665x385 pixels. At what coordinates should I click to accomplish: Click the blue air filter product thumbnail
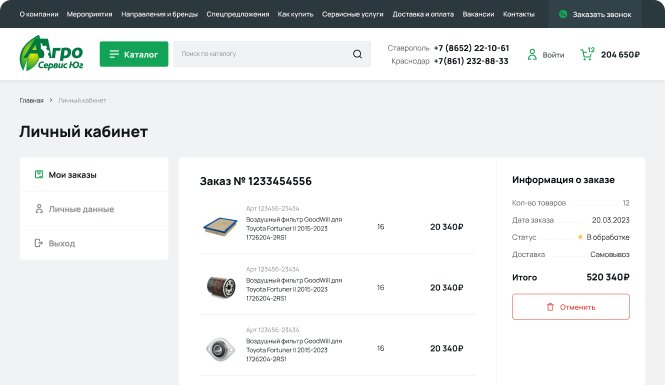(220, 226)
